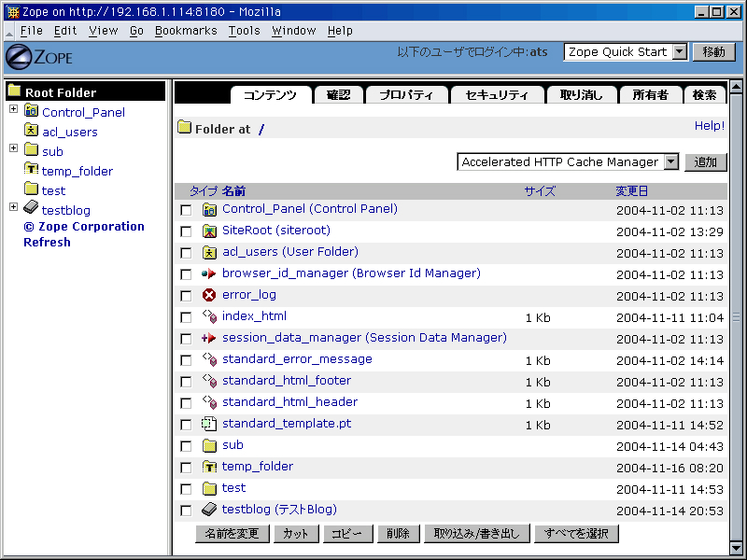The width and height of the screenshot is (747, 560).
Task: Click the red error_log icon
Action: click(208, 295)
